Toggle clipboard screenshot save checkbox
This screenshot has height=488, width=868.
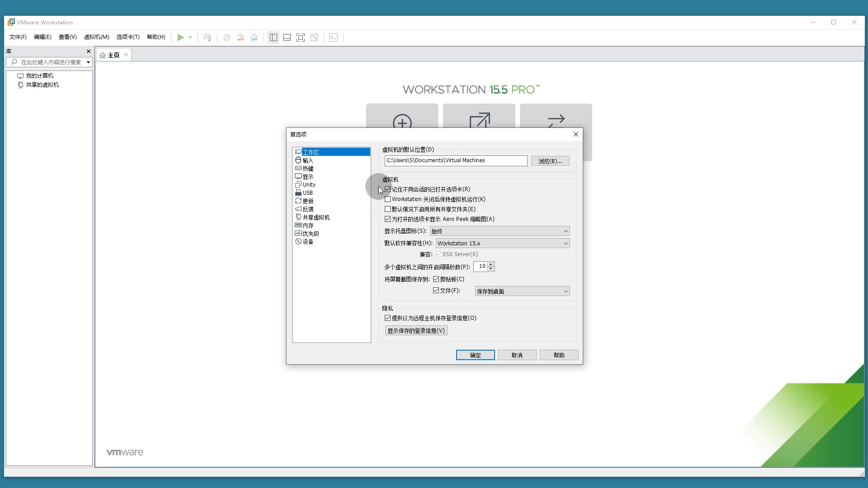point(436,279)
